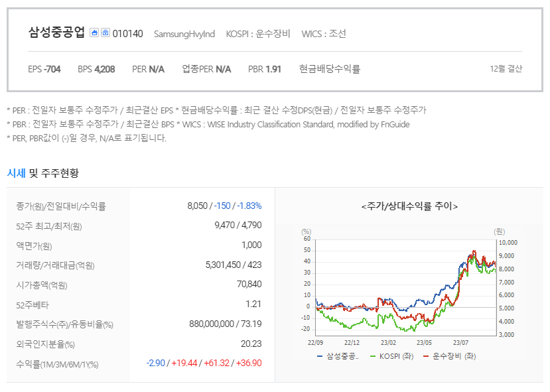
Task: Click the 12월 결산 label
Action: (506, 69)
